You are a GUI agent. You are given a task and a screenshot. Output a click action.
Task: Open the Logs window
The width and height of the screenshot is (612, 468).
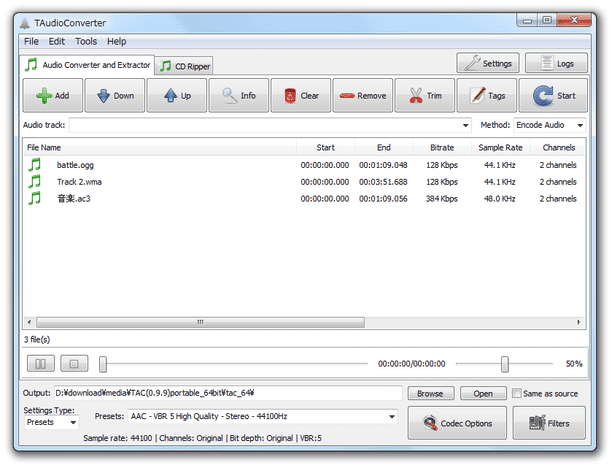(557, 63)
